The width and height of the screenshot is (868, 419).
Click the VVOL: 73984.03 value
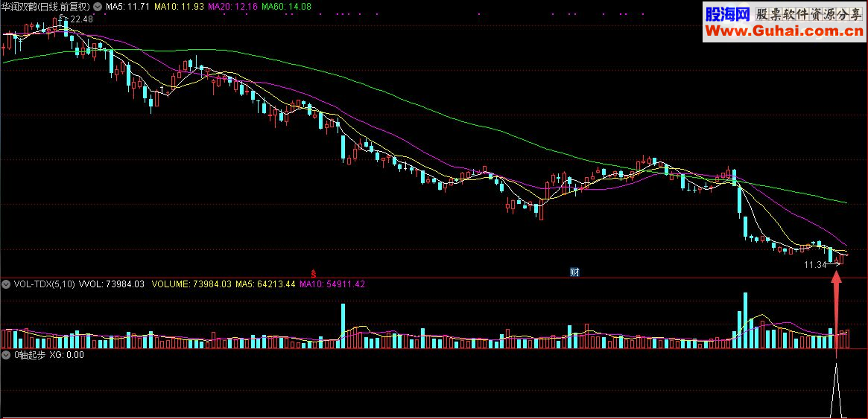point(112,284)
